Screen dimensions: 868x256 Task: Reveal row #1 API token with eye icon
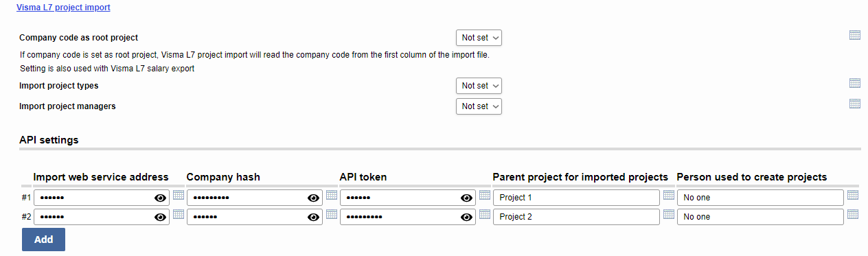point(467,198)
